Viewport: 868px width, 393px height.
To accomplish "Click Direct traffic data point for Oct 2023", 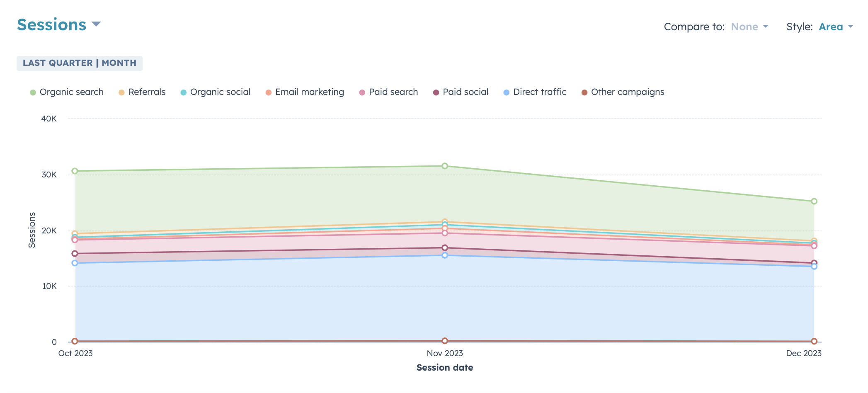I will tap(75, 263).
